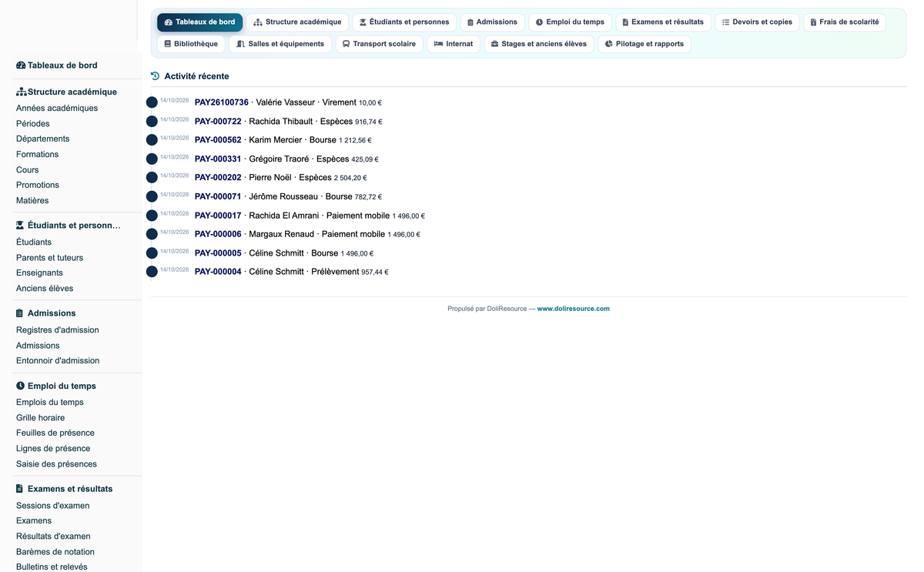Click timeline dot for PAY-000004
This screenshot has width=924, height=572.
tap(152, 272)
